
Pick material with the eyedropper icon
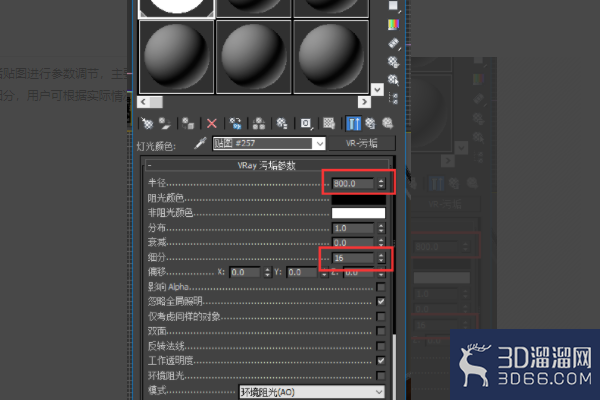[x=200, y=143]
